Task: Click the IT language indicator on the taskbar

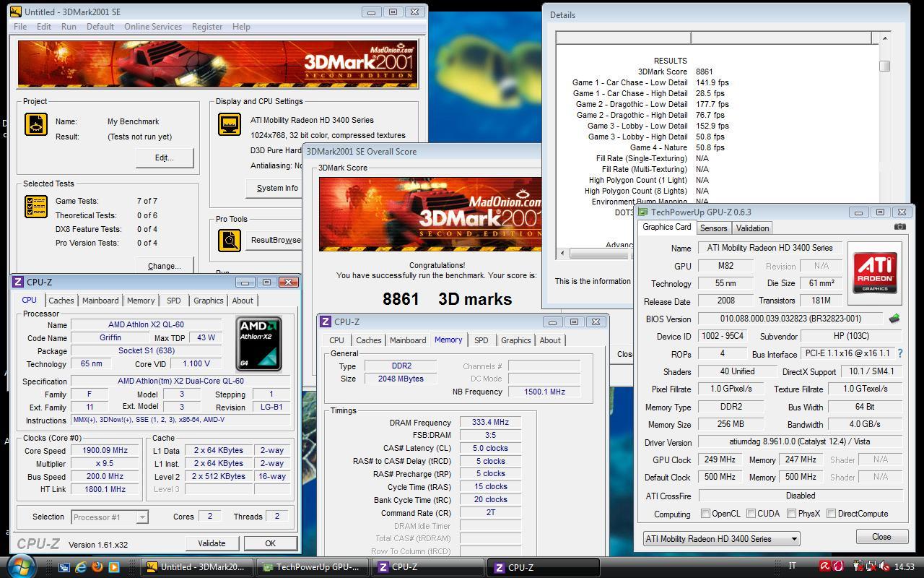Action: click(x=793, y=566)
